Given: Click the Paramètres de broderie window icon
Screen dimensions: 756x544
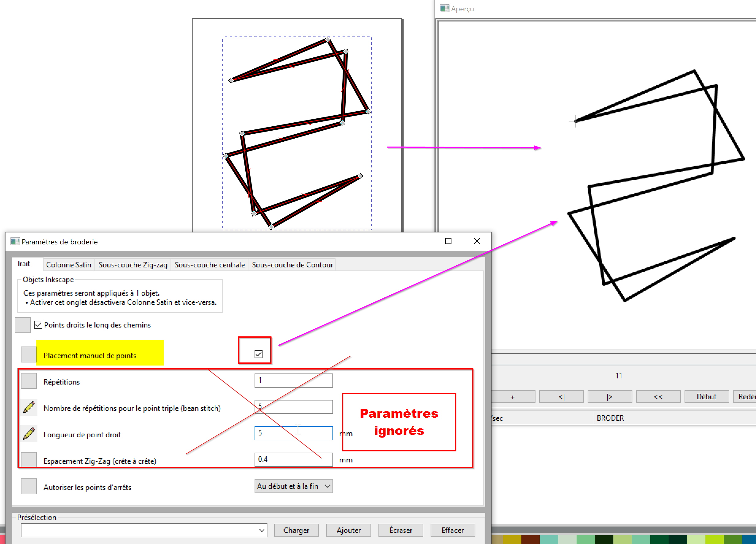Looking at the screenshot, I should (x=15, y=241).
